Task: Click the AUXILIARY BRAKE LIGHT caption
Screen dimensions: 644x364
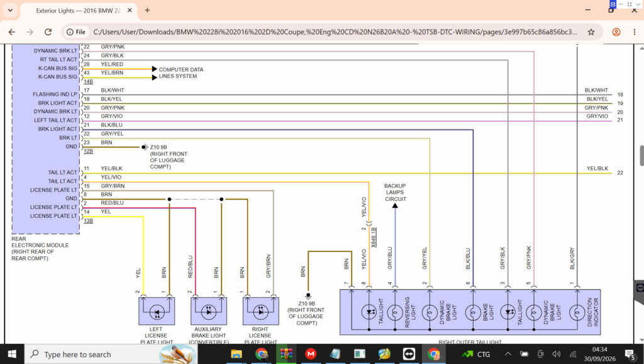Action: [x=208, y=336]
